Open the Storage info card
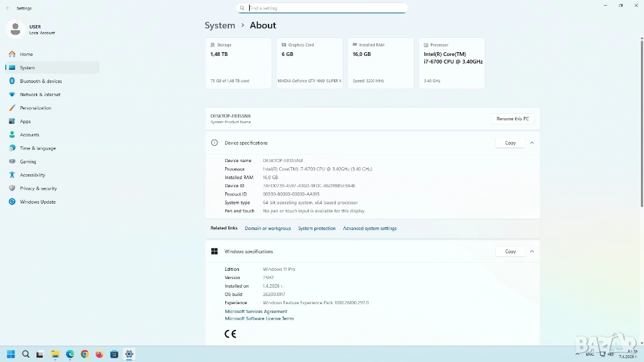 coord(238,63)
